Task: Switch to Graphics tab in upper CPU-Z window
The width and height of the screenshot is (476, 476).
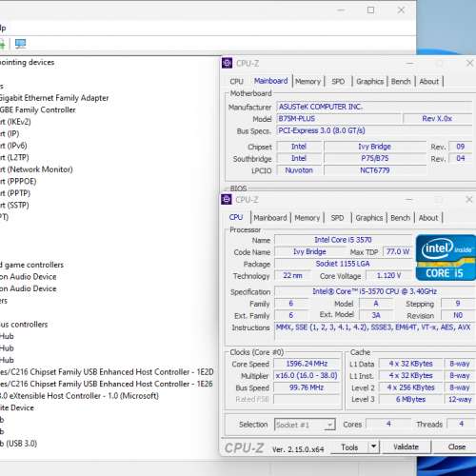Action: point(369,82)
